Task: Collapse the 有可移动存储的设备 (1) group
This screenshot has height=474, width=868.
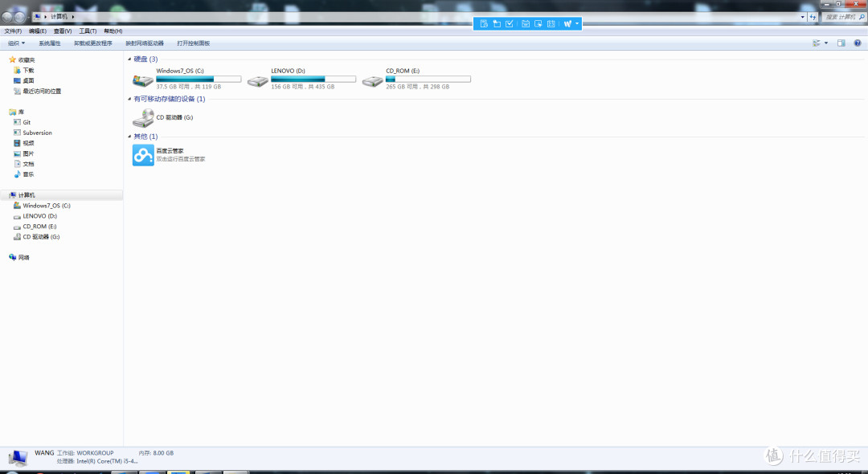Action: [129, 99]
